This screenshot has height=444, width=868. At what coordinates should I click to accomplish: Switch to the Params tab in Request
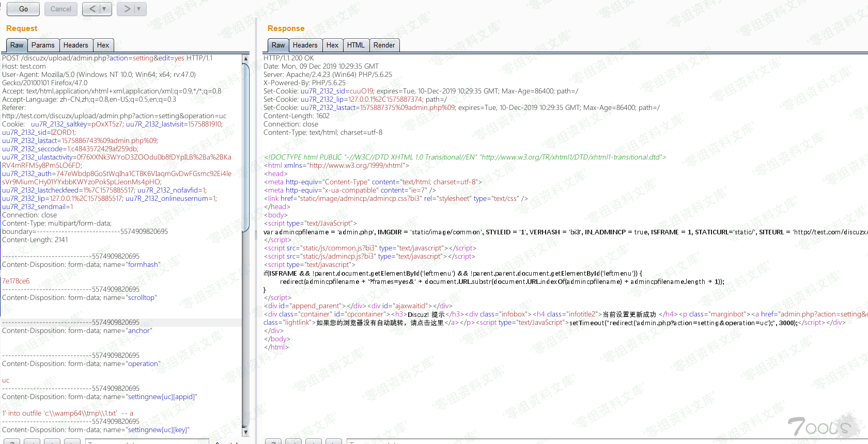coord(43,45)
